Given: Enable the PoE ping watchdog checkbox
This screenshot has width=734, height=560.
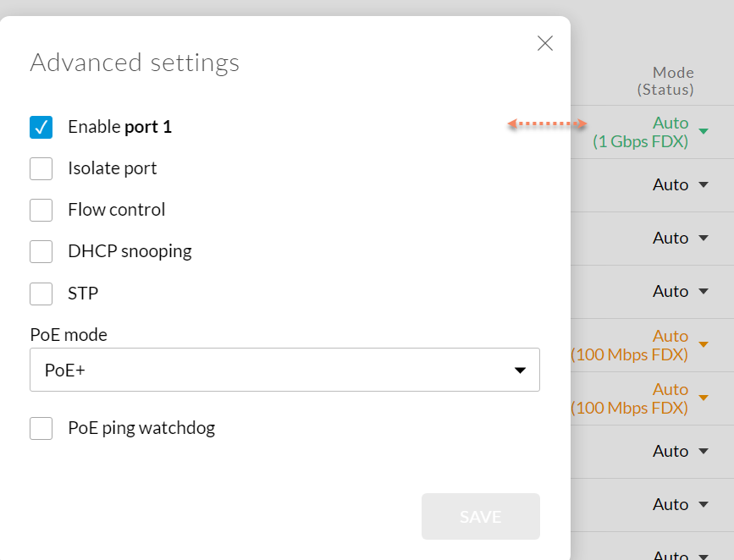Looking at the screenshot, I should pos(41,428).
